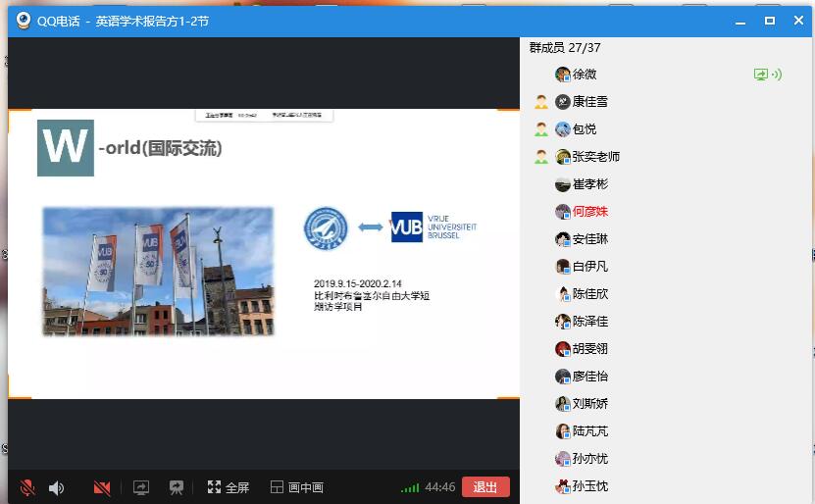Turn on the camera video

pos(101,487)
